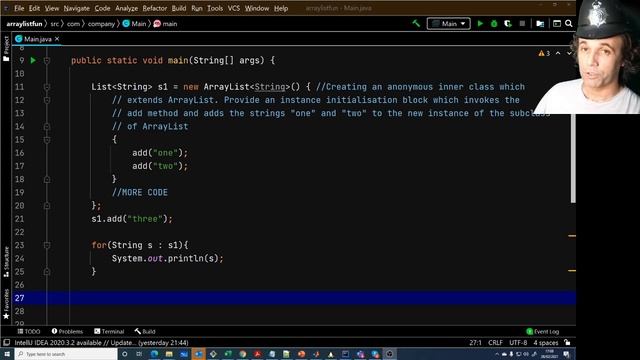Click the fold end marker on line 25
This screenshot has height=360, width=640.
point(47,271)
